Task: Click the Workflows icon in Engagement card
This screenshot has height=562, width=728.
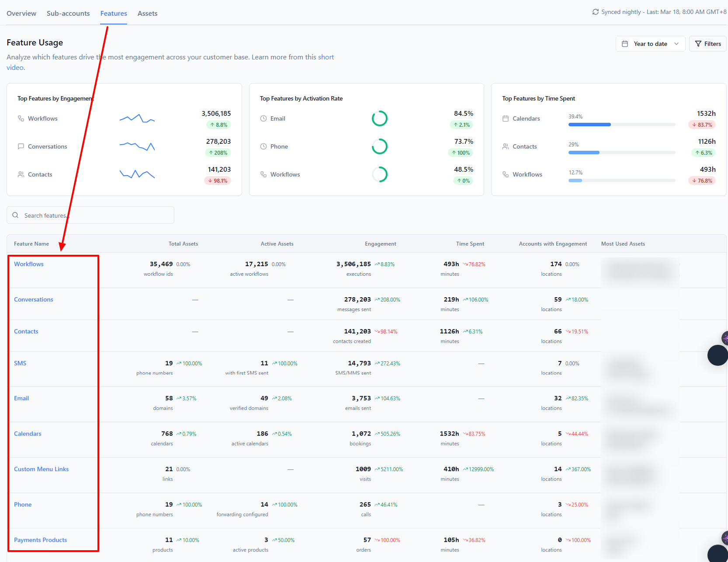Action: coord(21,118)
